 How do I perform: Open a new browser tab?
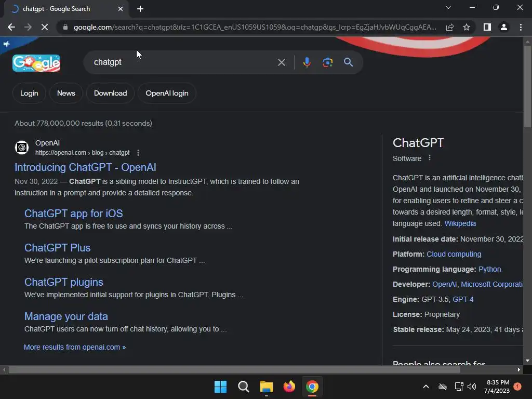(140, 9)
